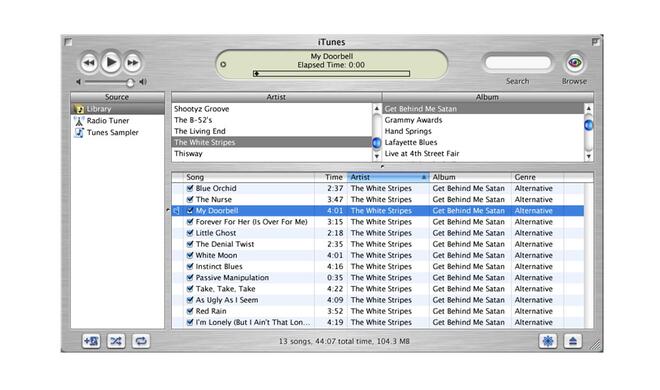
Task: Eject disc with the eject button
Action: [x=573, y=341]
